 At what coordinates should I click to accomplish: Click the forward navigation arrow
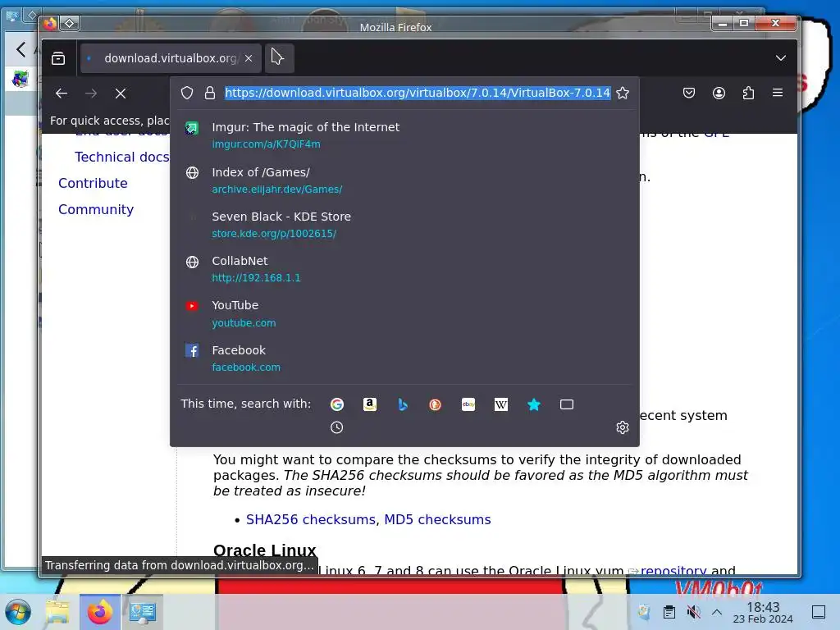pos(91,94)
